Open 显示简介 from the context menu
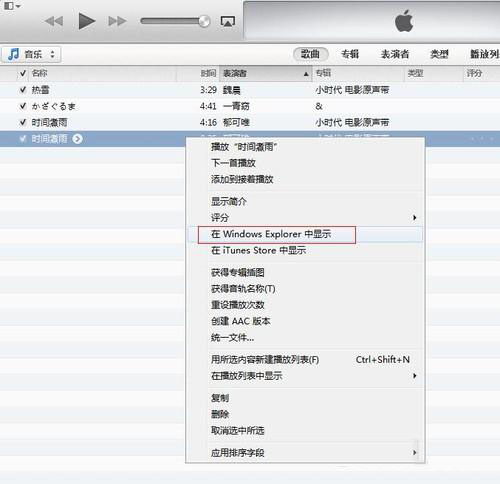 tap(305, 201)
